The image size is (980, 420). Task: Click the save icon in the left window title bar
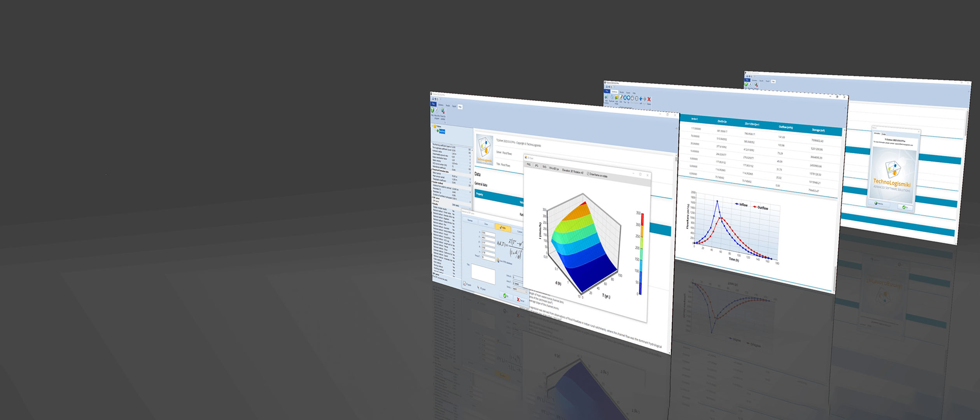coord(433,99)
